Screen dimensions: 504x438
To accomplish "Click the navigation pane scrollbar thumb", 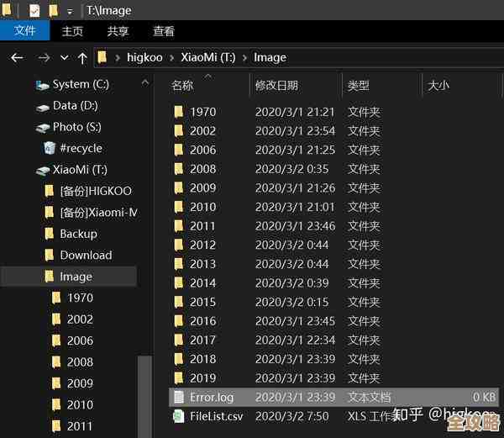I will click(144, 396).
